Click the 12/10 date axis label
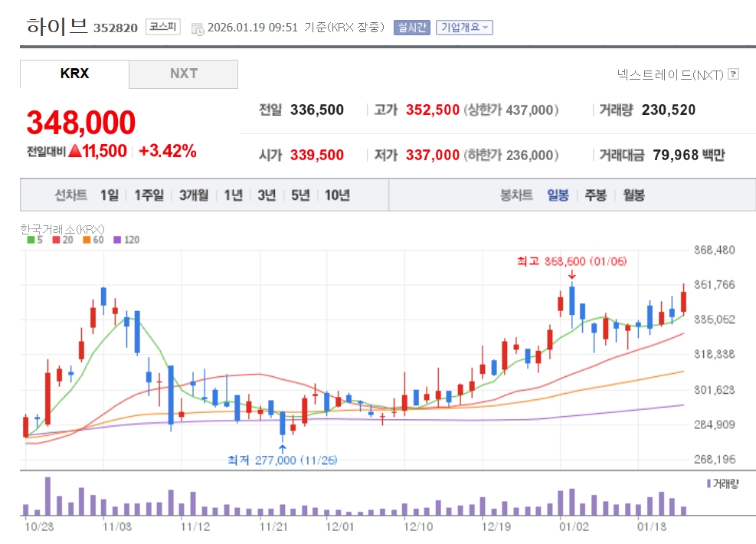Viewport: 756px width, 544px height. click(418, 526)
